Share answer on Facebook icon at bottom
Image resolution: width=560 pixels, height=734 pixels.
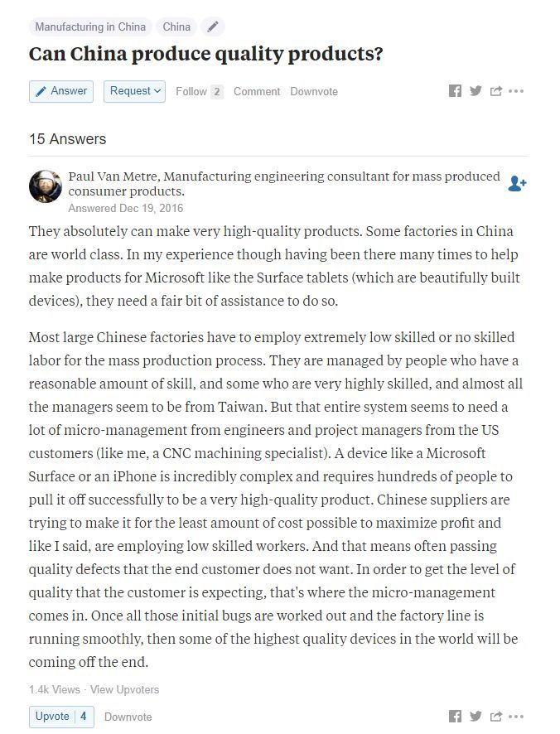tap(455, 717)
